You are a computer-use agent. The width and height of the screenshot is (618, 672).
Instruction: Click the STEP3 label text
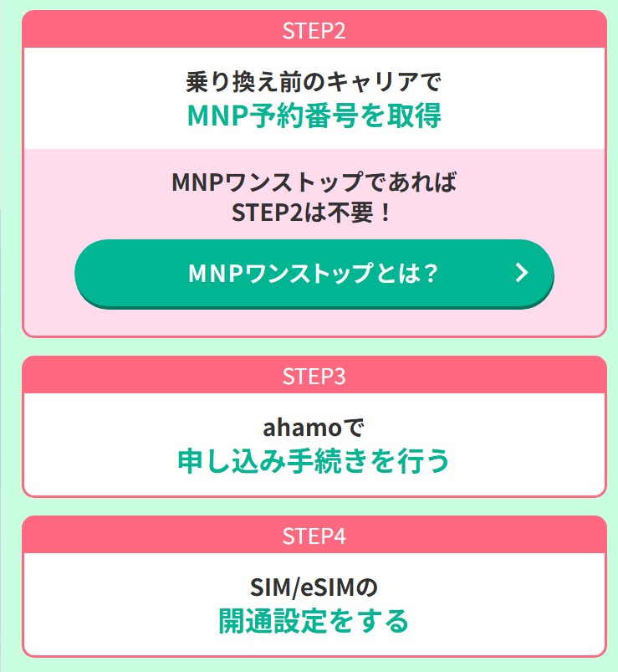pyautogui.click(x=314, y=376)
